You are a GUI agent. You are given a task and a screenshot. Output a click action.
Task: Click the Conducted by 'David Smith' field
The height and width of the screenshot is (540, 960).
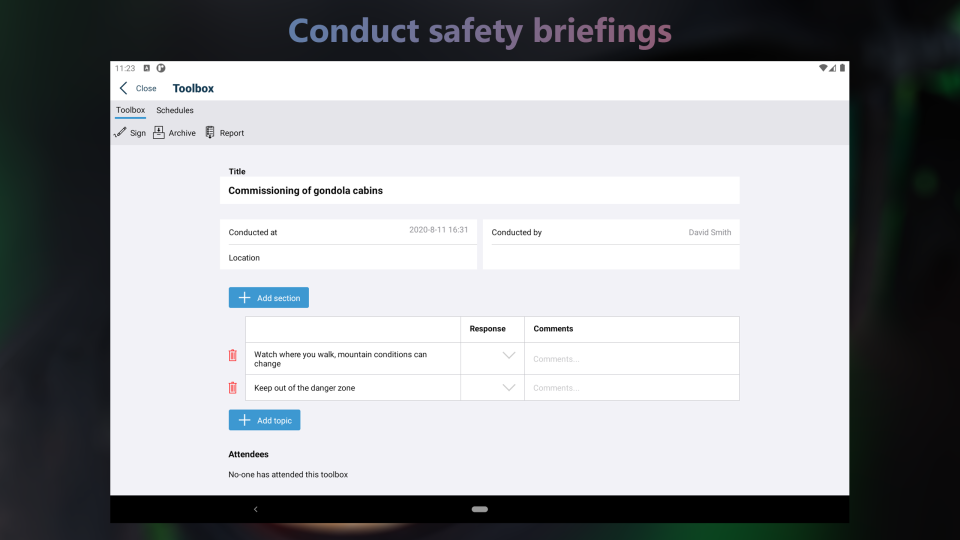611,232
